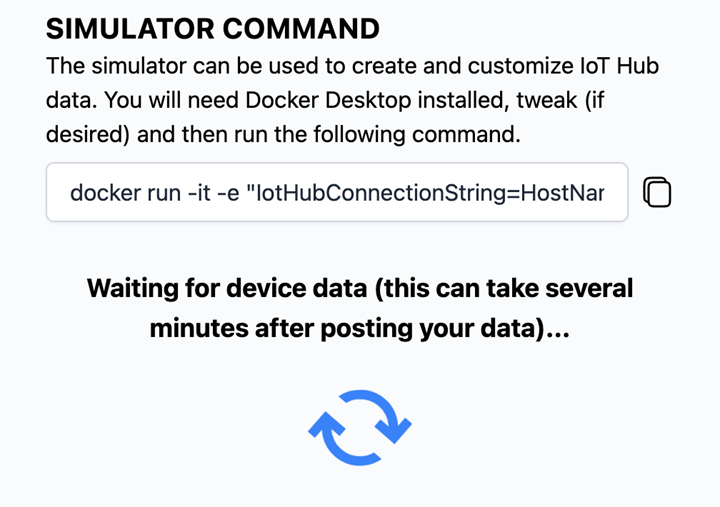Click the 'Waiting for device data' message
This screenshot has height=507, width=720.
coord(360,308)
